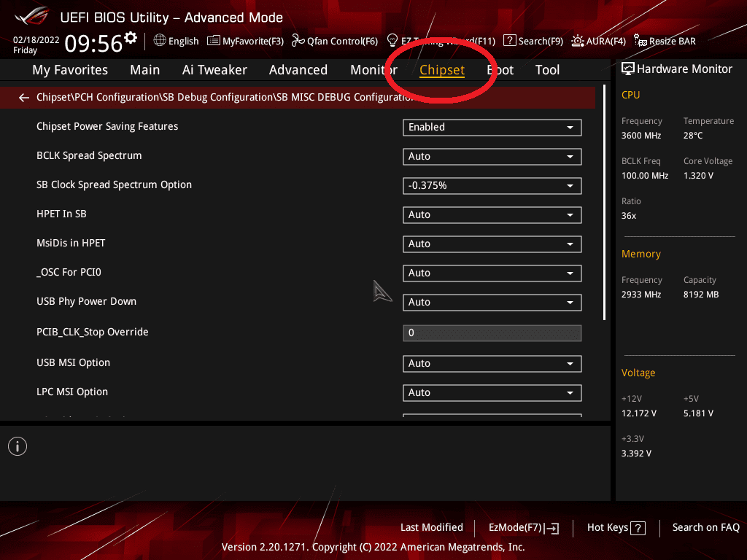The image size is (747, 560).
Task: Click the +5V reading 5.181 V
Action: click(x=698, y=413)
